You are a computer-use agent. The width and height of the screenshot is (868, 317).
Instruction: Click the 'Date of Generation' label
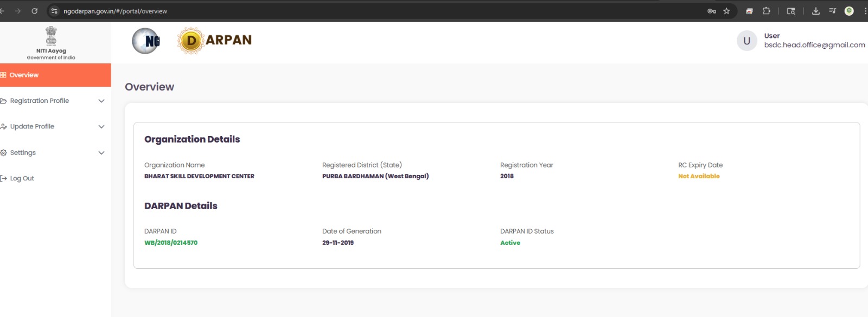(x=352, y=231)
